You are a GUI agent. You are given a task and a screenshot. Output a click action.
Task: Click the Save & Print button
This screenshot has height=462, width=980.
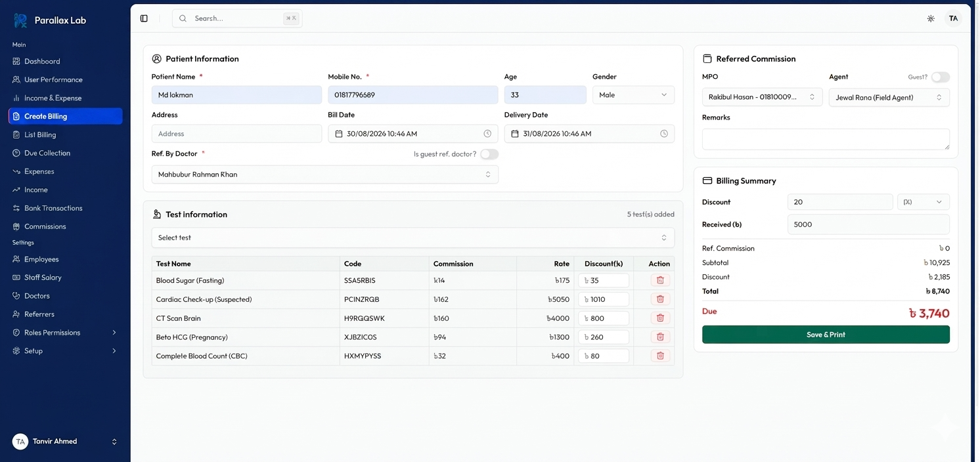(826, 335)
